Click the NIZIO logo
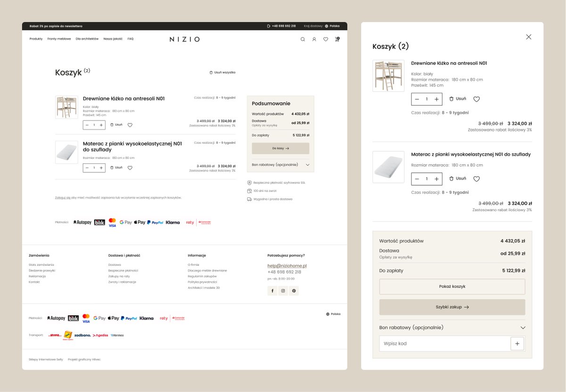Viewport: 566px width, 392px height. [184, 39]
